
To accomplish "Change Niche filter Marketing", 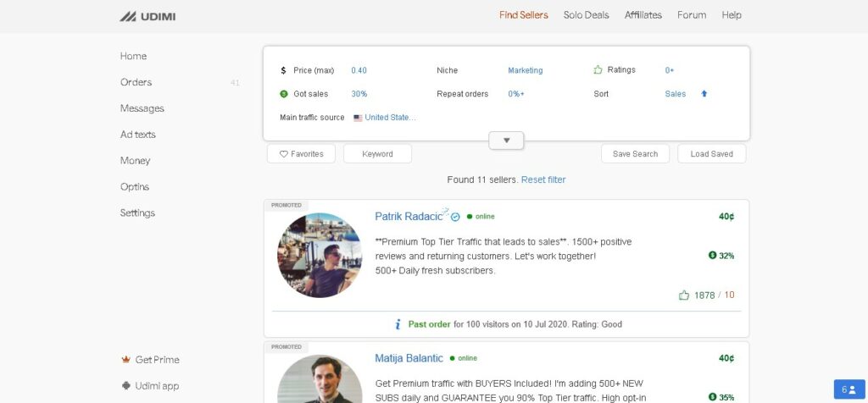I will coord(526,70).
